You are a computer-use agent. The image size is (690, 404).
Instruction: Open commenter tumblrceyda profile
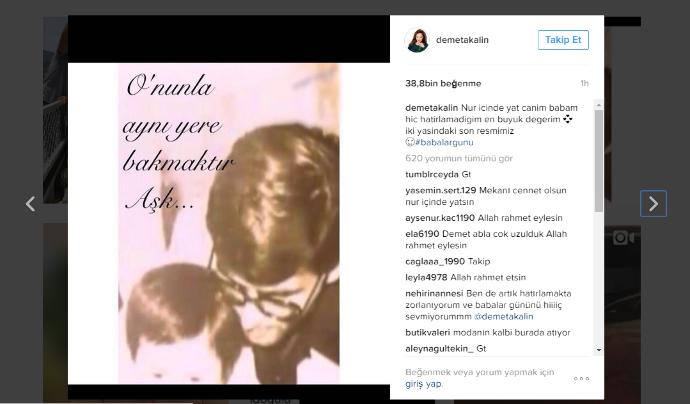point(432,175)
